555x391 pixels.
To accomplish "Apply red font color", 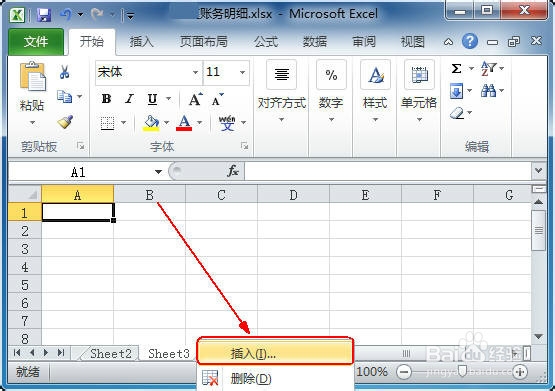I will coord(184,123).
